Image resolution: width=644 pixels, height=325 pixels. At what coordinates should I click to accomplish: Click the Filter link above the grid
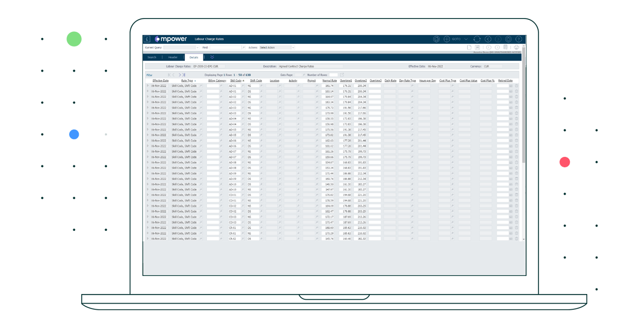point(149,75)
